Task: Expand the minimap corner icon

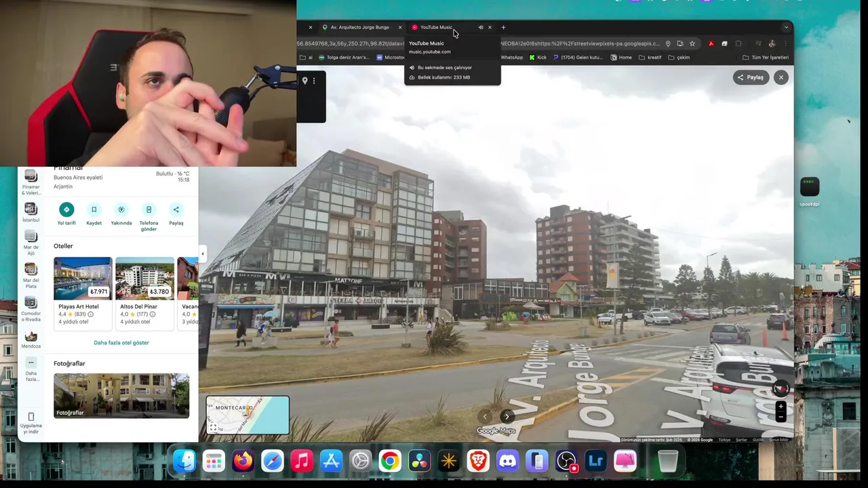Action: click(x=213, y=428)
